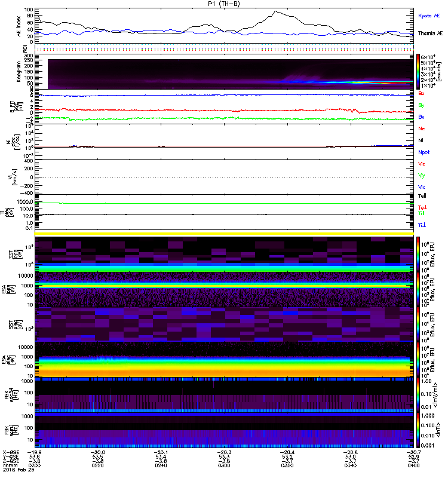Image resolution: width=448 pixels, height=478 pixels.
Task: Click the 0200 time tick label
Action: click(34, 465)
